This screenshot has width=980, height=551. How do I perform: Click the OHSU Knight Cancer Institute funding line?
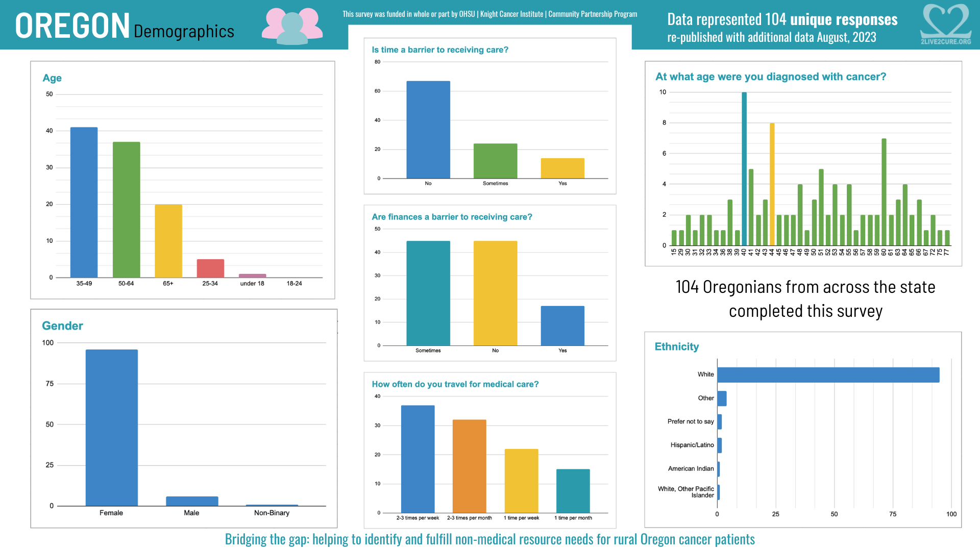tap(489, 14)
